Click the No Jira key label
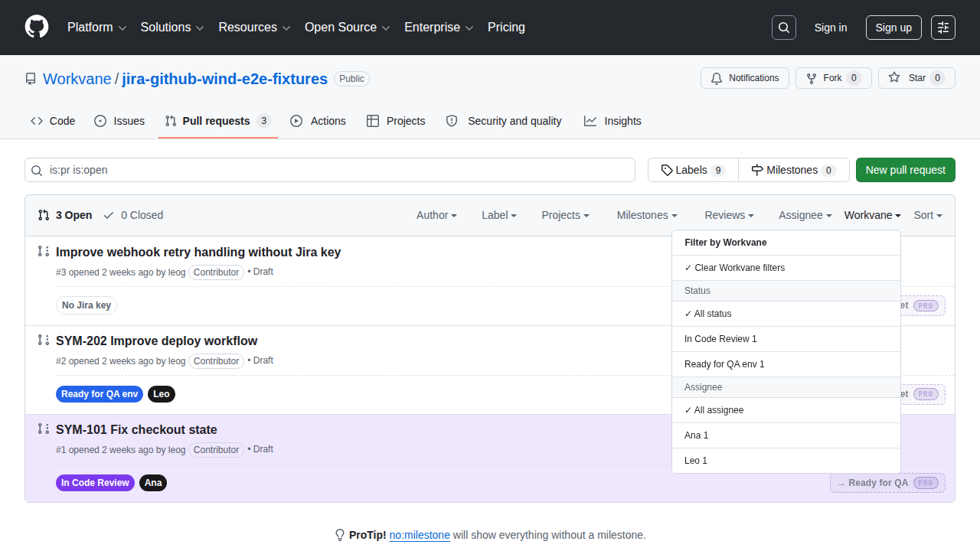 pos(87,305)
